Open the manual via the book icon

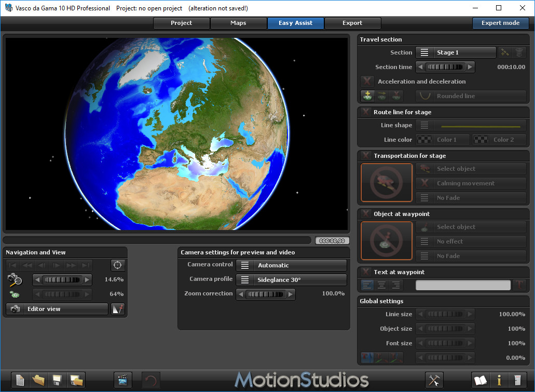481,380
